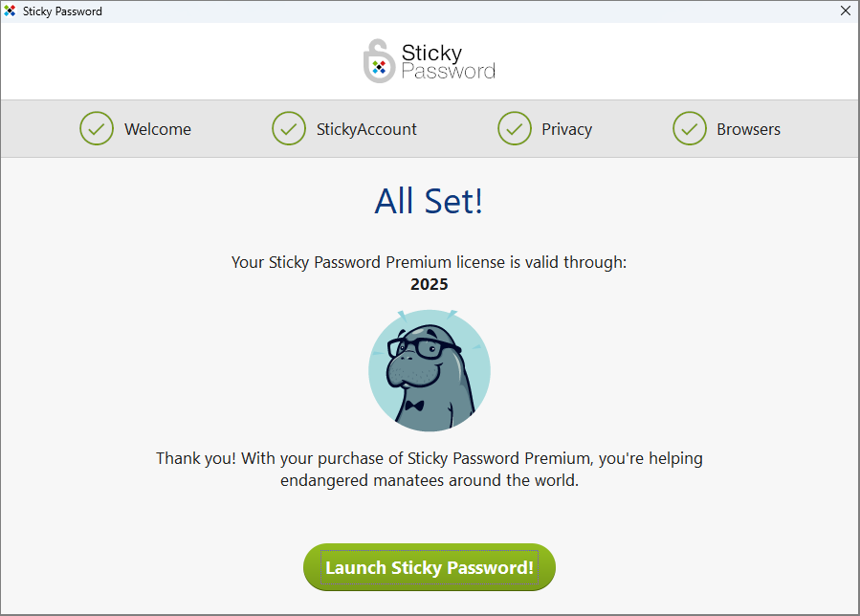Click the Browsers completion checkmark
Viewport: 860px width, 616px height.
[690, 128]
